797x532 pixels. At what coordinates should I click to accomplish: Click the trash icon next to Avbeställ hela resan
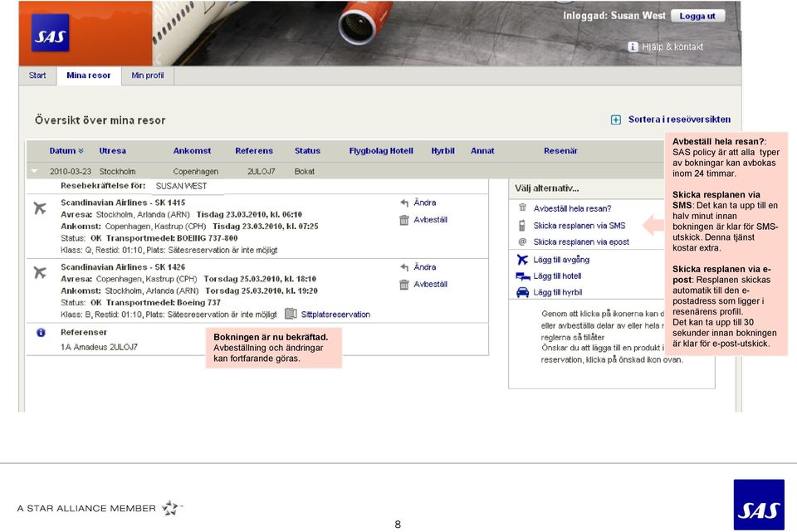(522, 207)
